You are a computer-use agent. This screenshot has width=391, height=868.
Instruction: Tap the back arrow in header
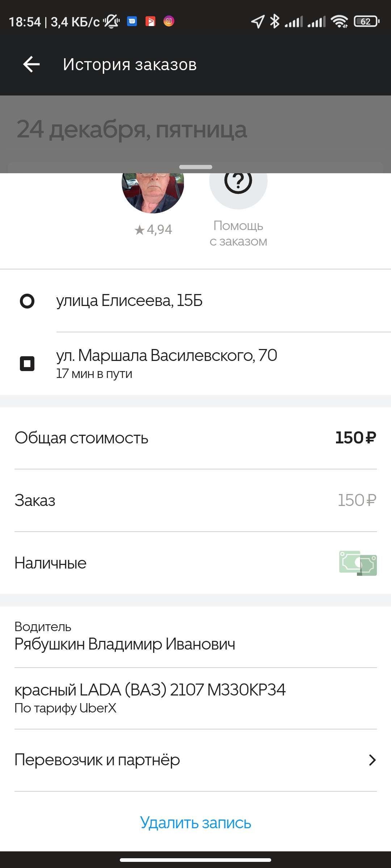click(x=31, y=65)
